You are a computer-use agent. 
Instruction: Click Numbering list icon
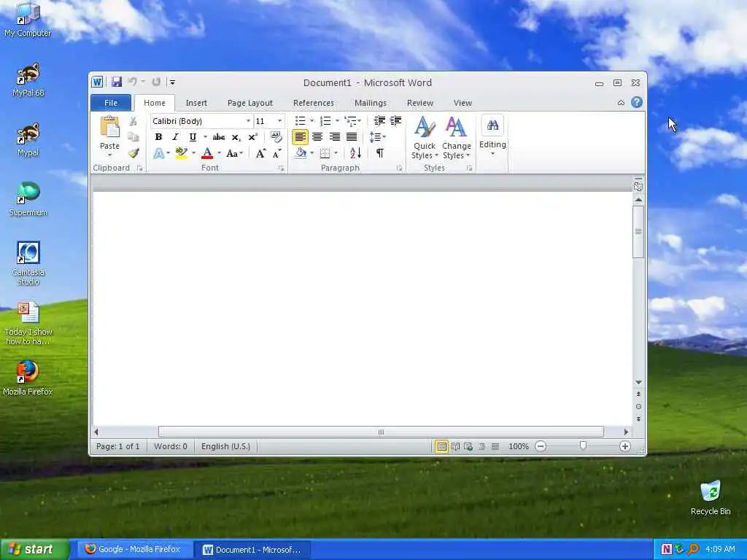(325, 121)
